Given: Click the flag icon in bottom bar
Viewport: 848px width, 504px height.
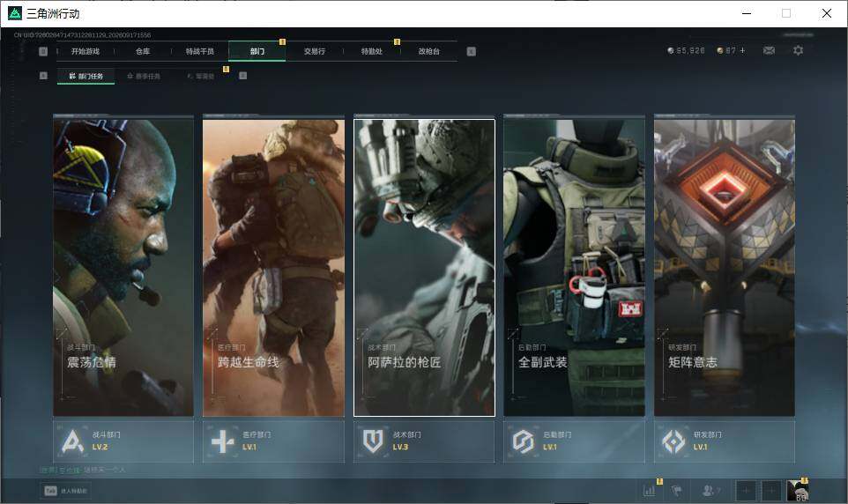Looking at the screenshot, I should [676, 491].
